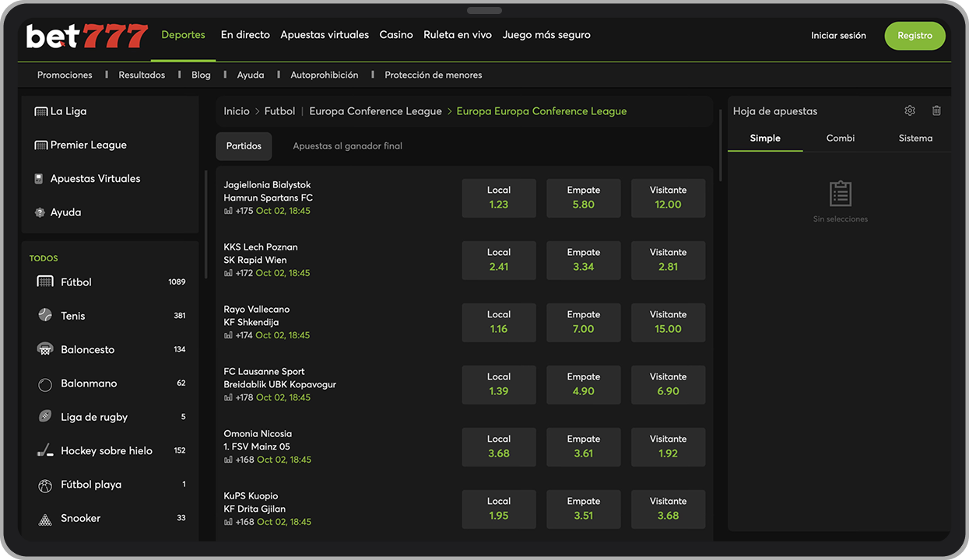Click the Hockey sobre hielo stick icon
Screen dimensions: 969x560
click(x=45, y=451)
